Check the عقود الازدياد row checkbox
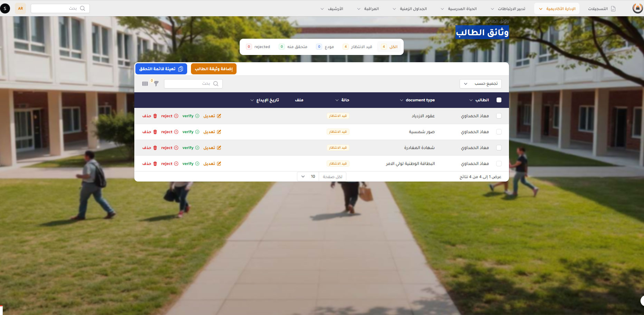644x315 pixels. click(499, 116)
